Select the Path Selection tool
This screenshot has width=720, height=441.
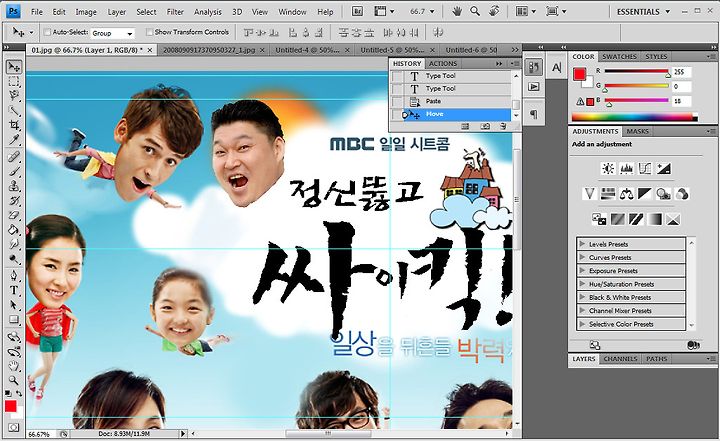14,305
